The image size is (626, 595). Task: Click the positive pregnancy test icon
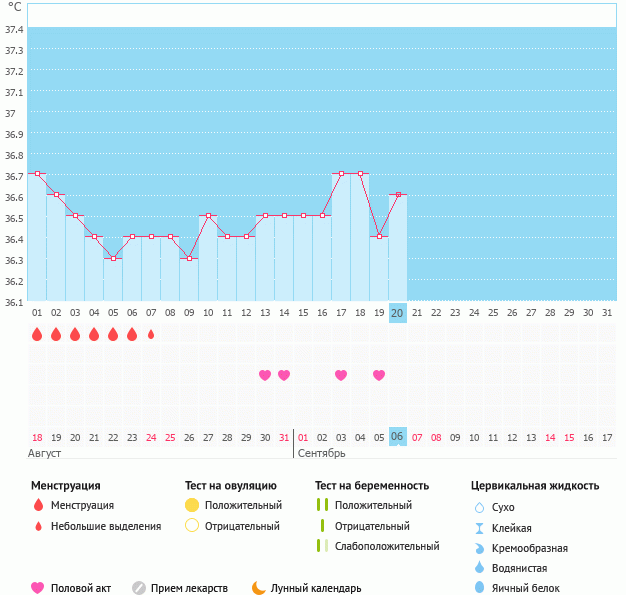[x=322, y=505]
